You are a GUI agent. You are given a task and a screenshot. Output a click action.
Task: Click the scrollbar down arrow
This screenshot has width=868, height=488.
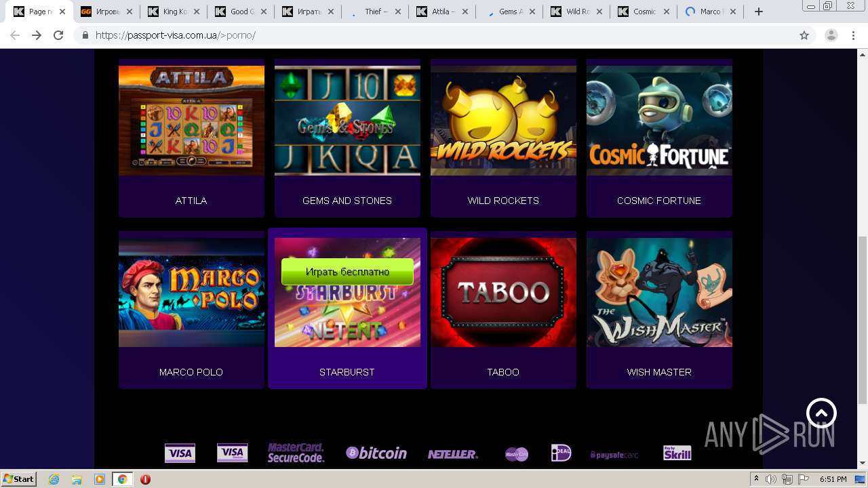coord(862,464)
